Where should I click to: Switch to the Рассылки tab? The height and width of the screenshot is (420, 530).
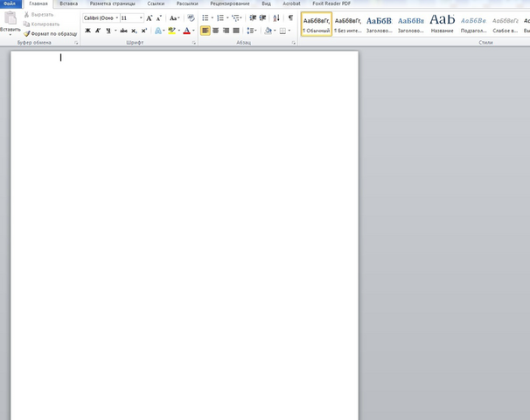point(187,3)
